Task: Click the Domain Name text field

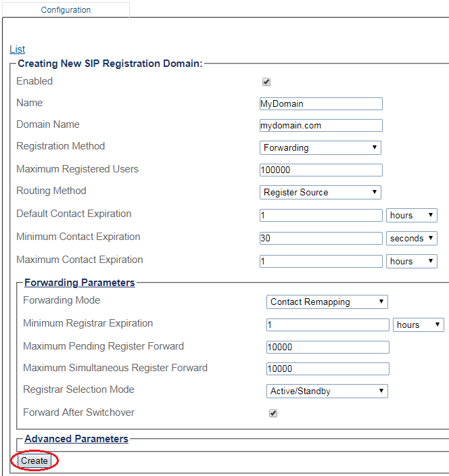Action: pyautogui.click(x=321, y=126)
